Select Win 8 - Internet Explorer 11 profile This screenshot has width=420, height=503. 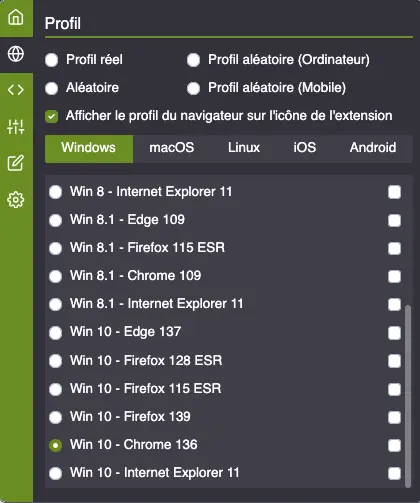[55, 192]
